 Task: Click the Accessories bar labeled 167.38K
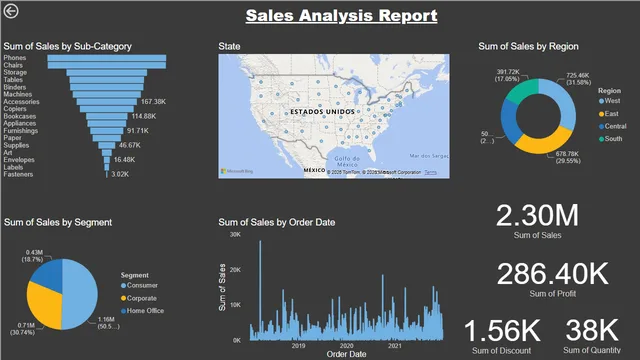[x=107, y=102]
